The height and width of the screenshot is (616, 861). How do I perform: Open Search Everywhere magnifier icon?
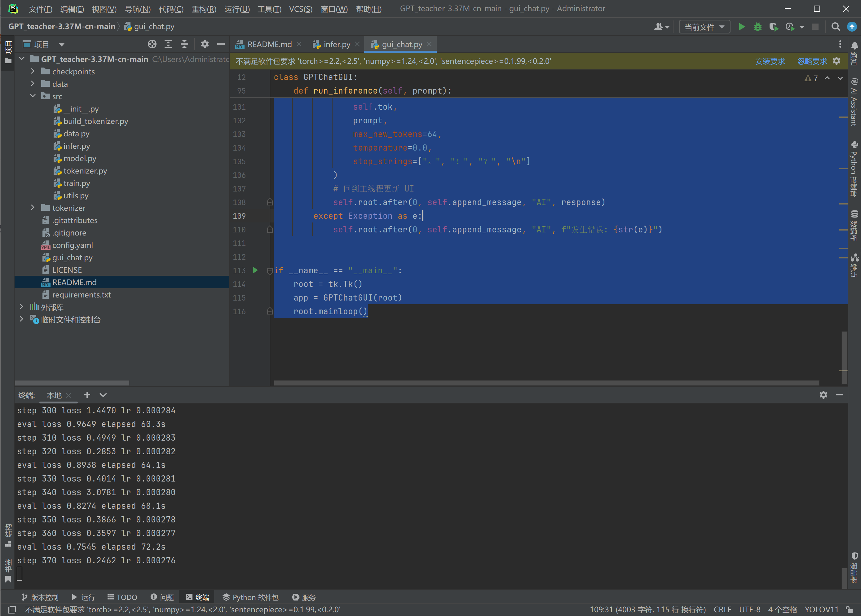coord(836,27)
